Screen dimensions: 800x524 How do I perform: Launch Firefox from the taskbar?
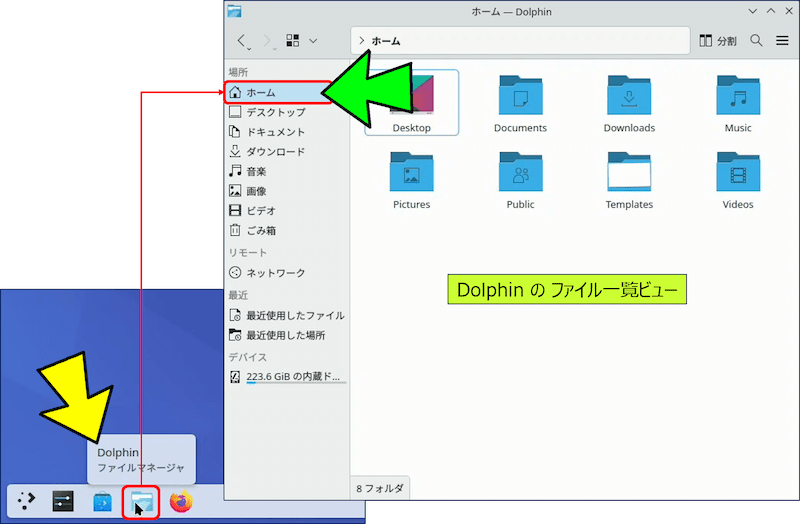pos(181,502)
